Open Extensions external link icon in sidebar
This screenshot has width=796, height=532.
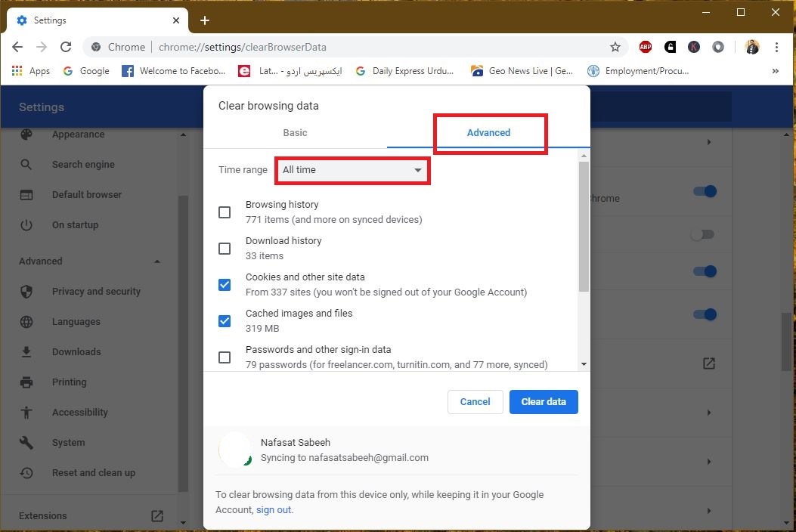(x=157, y=516)
